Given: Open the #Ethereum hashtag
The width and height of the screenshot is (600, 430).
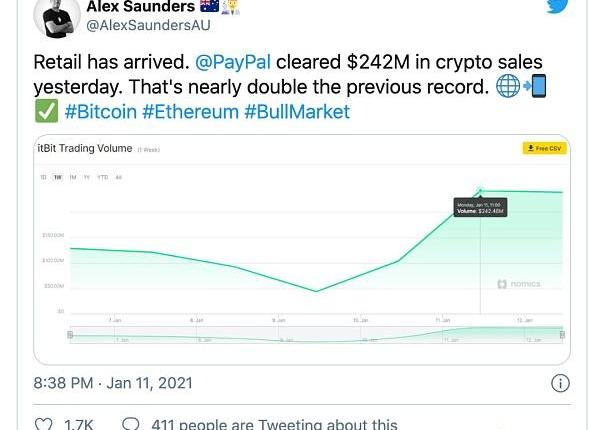Looking at the screenshot, I should coord(198,111).
